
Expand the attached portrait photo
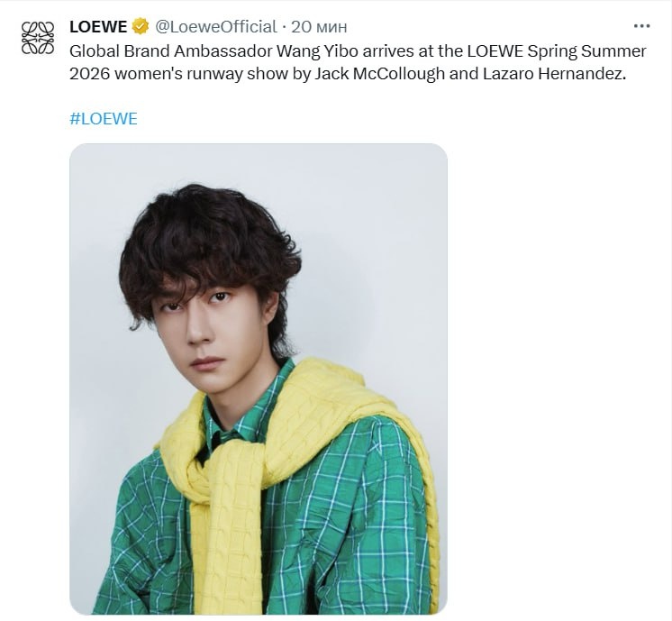[259, 379]
